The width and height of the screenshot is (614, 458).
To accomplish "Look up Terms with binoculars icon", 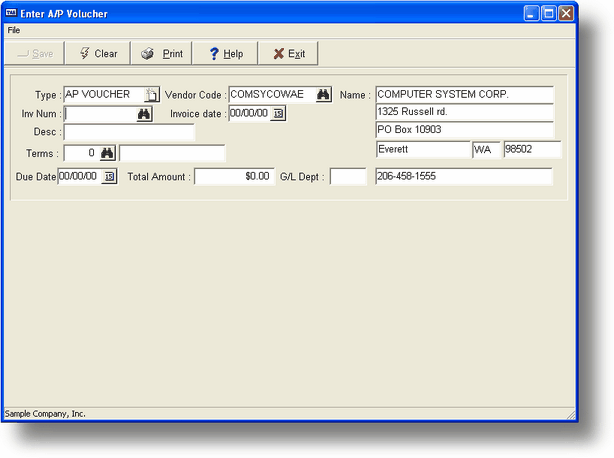I will pyautogui.click(x=107, y=153).
